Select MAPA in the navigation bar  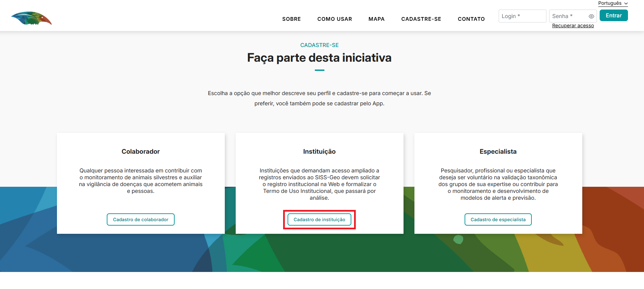376,19
